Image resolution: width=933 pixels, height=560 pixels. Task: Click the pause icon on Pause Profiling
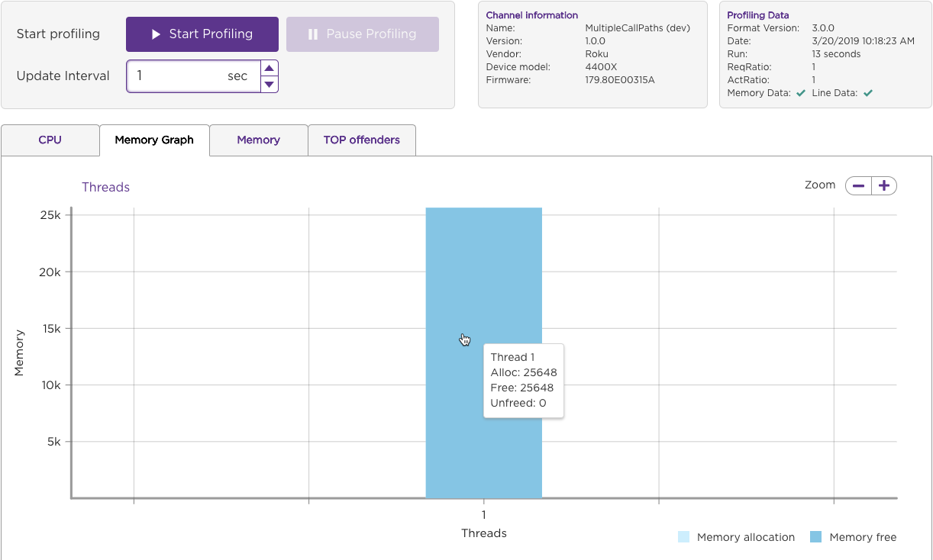[x=315, y=34]
